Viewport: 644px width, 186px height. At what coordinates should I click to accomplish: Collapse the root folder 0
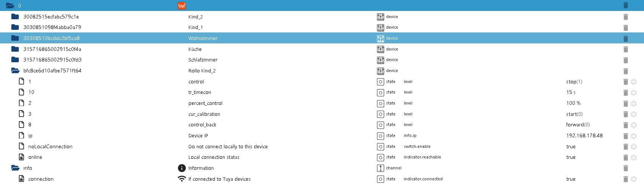[10, 6]
